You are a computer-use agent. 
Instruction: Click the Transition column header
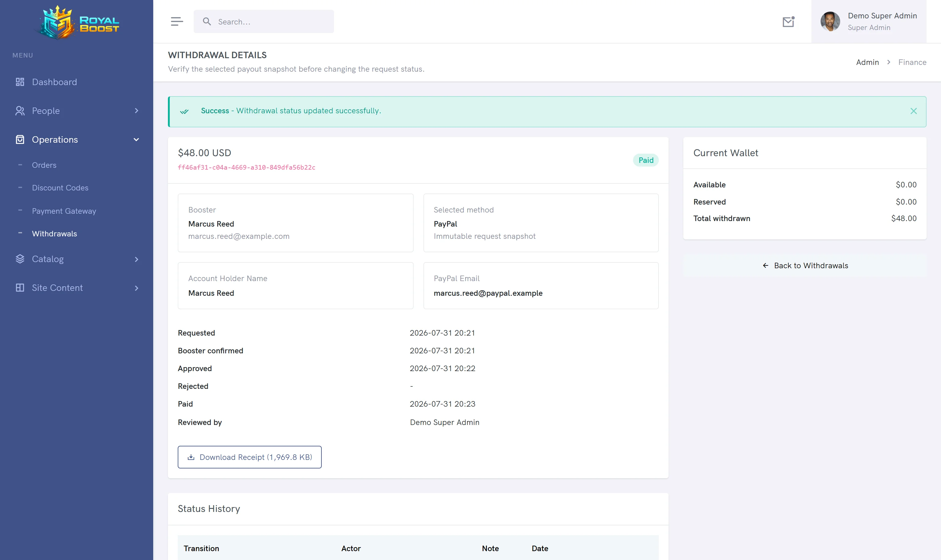click(201, 548)
